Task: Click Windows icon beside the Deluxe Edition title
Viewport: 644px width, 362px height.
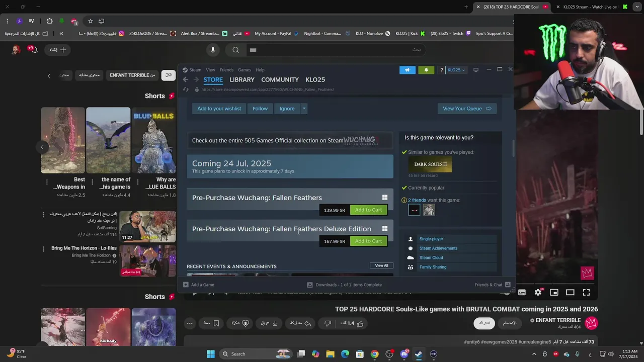Action: (385, 229)
